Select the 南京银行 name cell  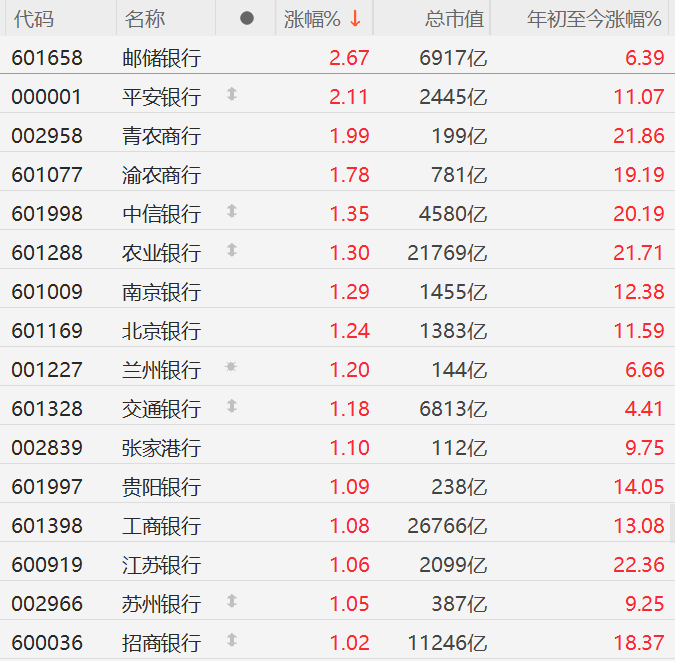[161, 292]
